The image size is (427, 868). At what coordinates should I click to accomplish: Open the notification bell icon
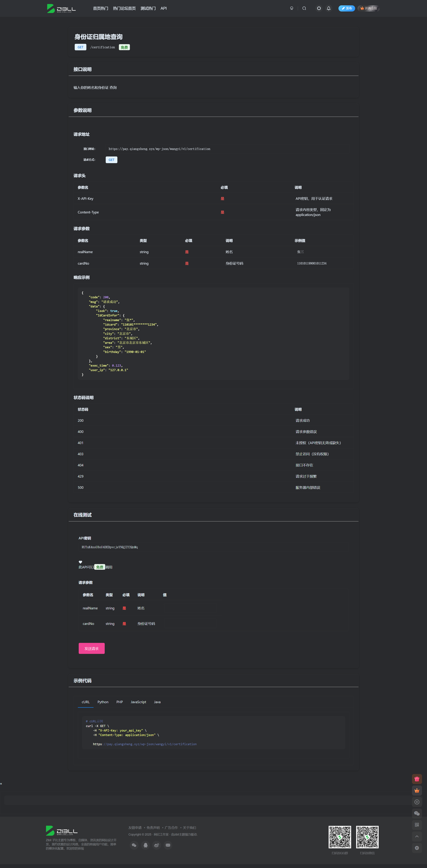tap(328, 8)
